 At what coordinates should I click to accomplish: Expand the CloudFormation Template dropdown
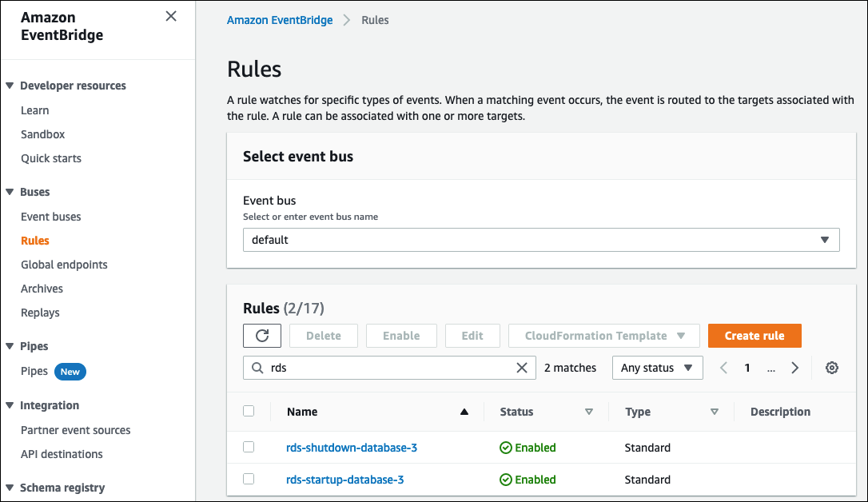click(603, 335)
